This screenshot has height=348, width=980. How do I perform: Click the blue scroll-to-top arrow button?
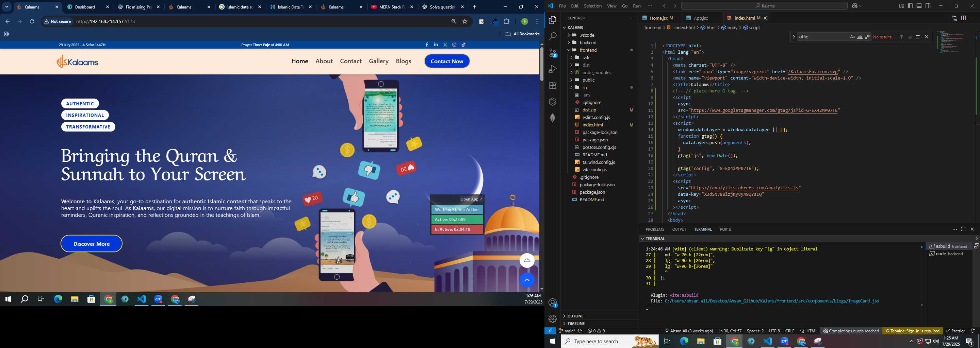pos(527,280)
